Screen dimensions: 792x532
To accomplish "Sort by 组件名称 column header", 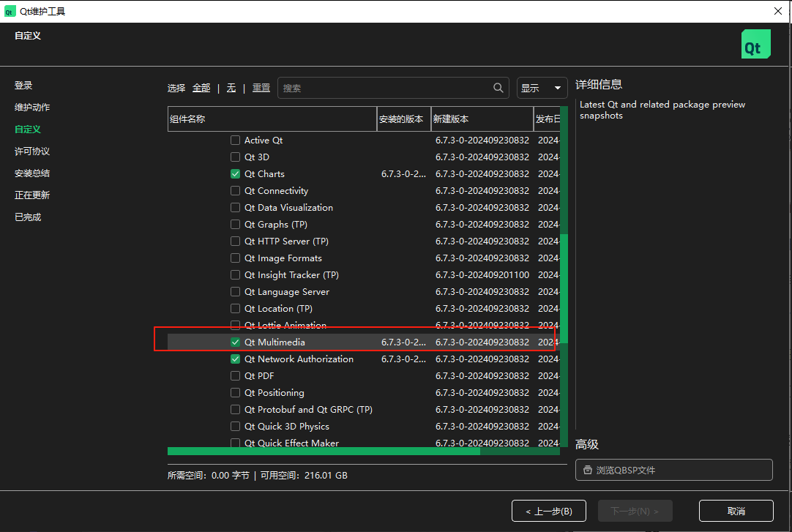I will click(x=272, y=119).
